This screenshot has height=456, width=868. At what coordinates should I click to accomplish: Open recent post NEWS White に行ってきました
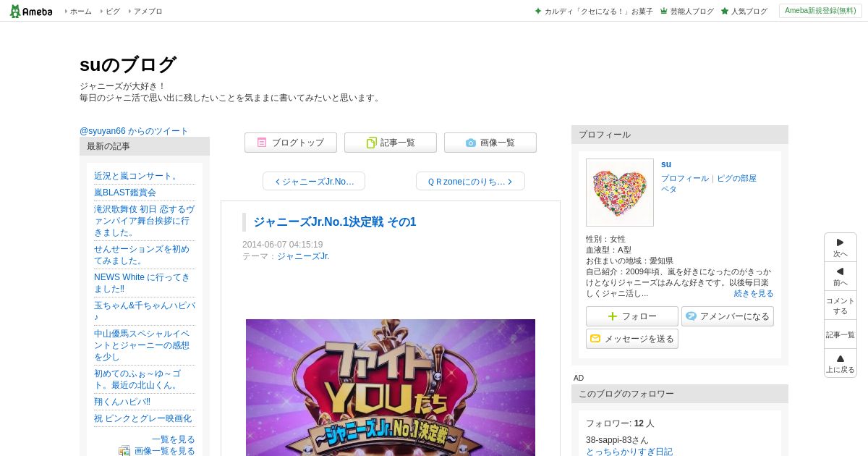point(142,283)
